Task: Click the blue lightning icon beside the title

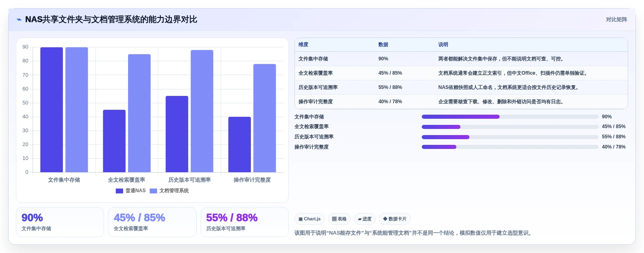Action: coord(19,20)
